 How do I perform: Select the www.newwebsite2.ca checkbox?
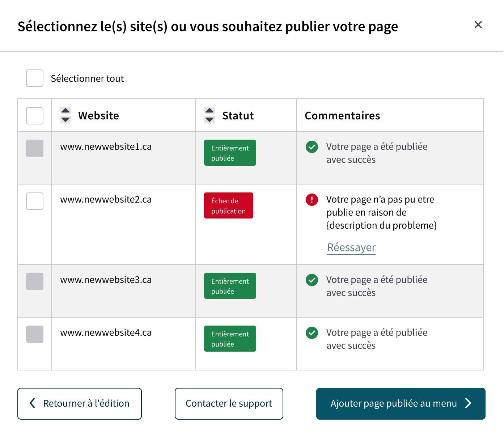pyautogui.click(x=35, y=201)
